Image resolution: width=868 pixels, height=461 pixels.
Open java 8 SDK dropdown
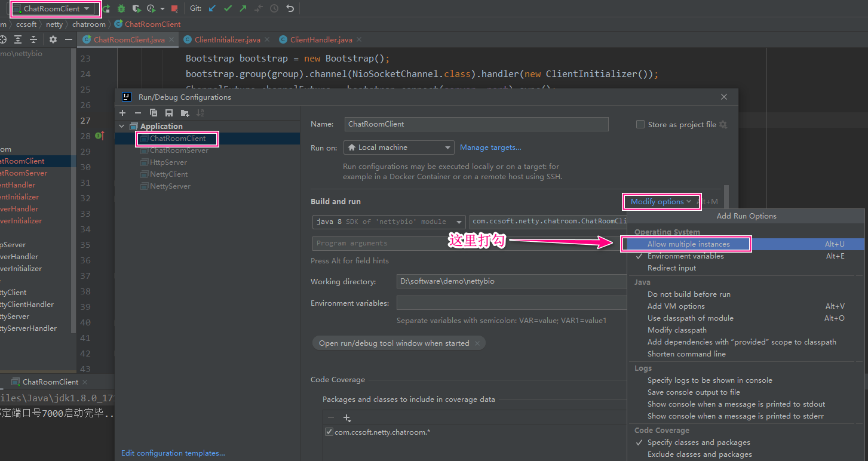[x=389, y=222]
